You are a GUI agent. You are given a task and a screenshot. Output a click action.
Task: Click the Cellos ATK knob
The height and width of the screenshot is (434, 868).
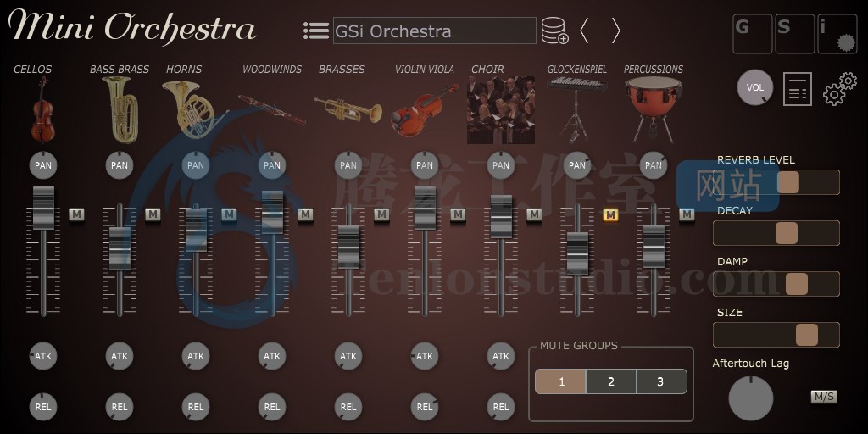[x=43, y=356]
